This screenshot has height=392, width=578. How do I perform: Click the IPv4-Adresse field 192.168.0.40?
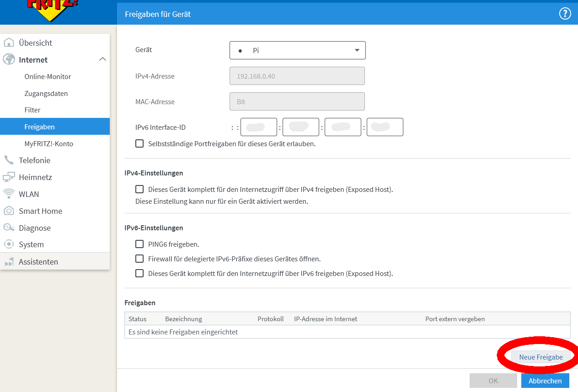pyautogui.click(x=297, y=76)
